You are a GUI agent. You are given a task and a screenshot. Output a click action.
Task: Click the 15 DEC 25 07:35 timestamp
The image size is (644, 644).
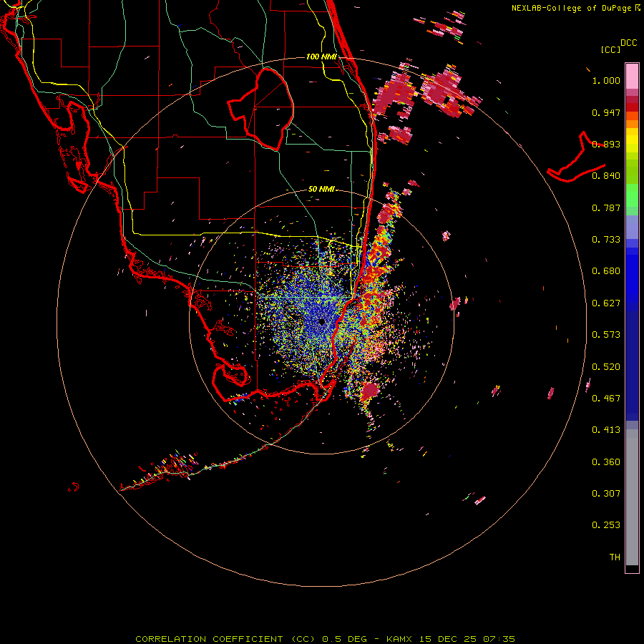467,639
